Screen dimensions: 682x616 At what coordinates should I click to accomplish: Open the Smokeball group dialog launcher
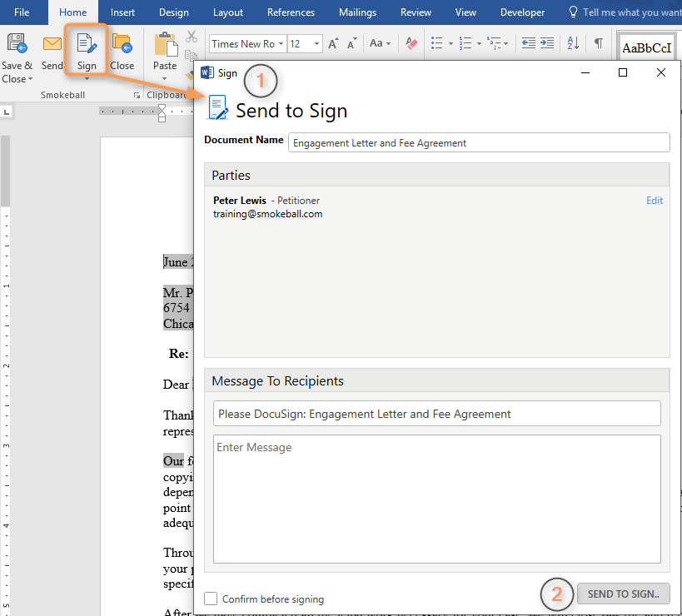coord(137,95)
